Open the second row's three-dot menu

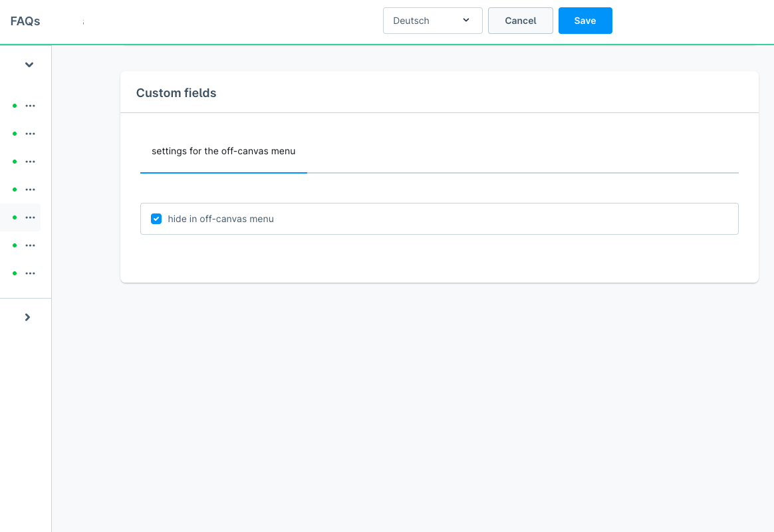[x=30, y=134]
